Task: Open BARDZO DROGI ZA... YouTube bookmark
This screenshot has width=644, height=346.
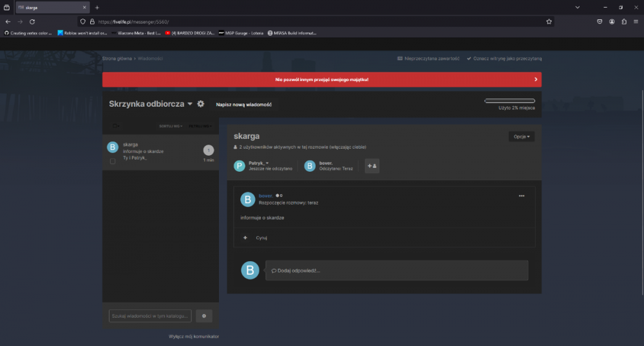Action: tap(190, 33)
